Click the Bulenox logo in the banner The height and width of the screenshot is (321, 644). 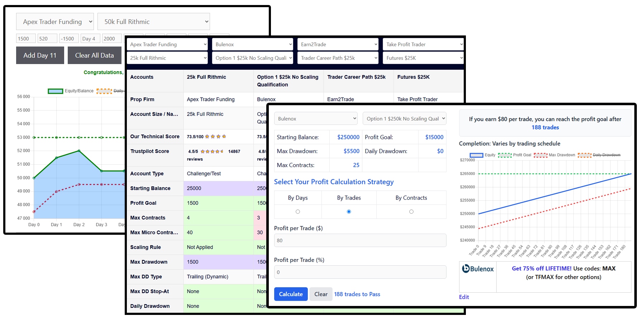tap(478, 269)
